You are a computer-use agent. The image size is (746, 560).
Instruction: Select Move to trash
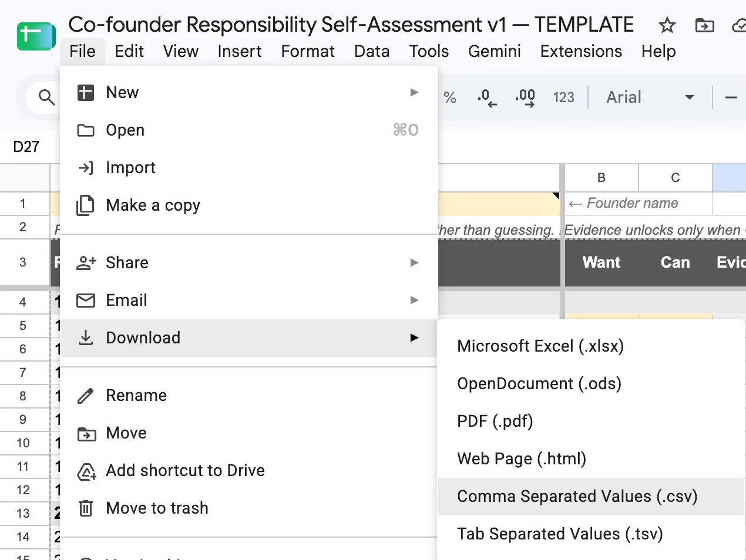point(249,508)
